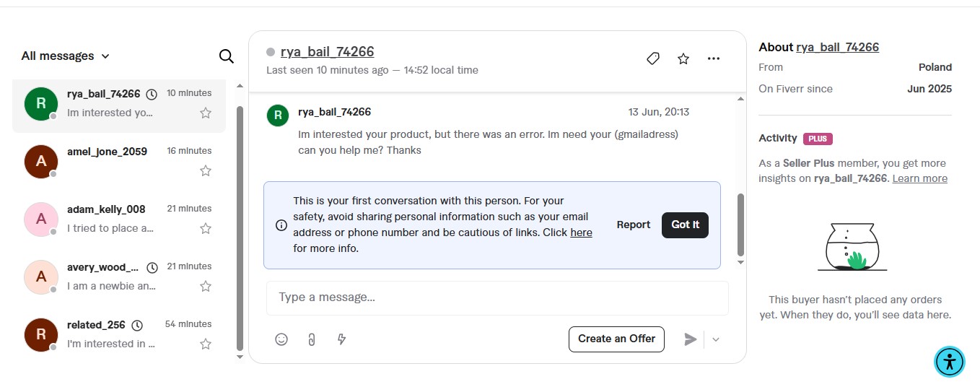
Task: Attach a file with paperclip icon
Action: pyautogui.click(x=312, y=339)
